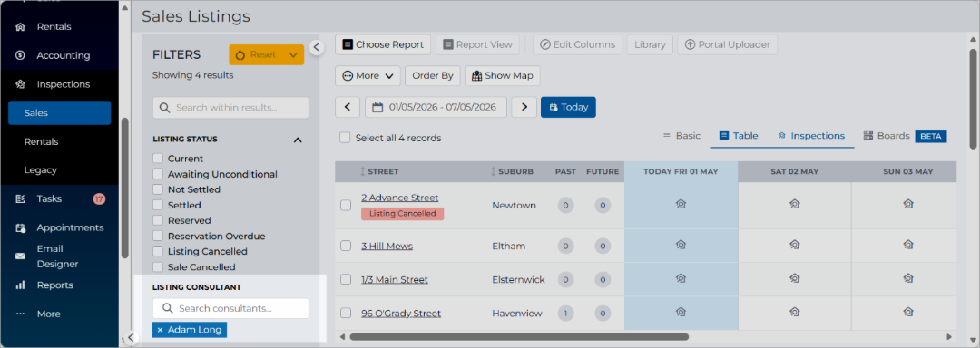Image resolution: width=980 pixels, height=348 pixels.
Task: Collapse the Listing Status section
Action: coord(299,140)
